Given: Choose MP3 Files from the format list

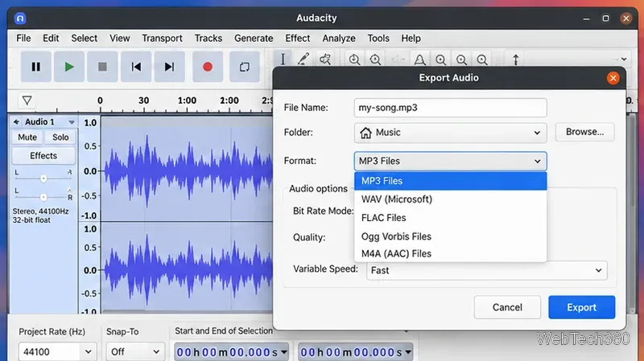Looking at the screenshot, I should (x=450, y=181).
